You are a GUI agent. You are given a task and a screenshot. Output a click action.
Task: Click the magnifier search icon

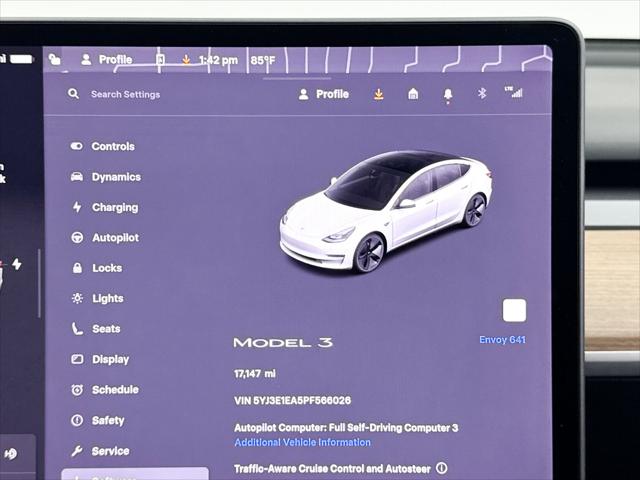coord(73,94)
